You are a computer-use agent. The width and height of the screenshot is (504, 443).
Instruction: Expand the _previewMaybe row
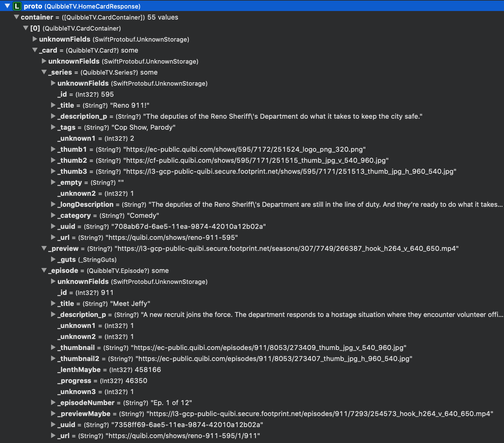pyautogui.click(x=53, y=413)
